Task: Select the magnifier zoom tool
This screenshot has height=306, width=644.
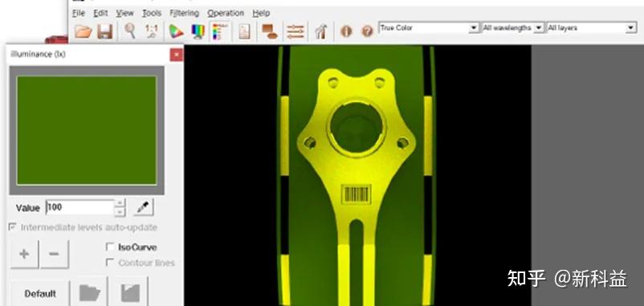Action: (130, 31)
